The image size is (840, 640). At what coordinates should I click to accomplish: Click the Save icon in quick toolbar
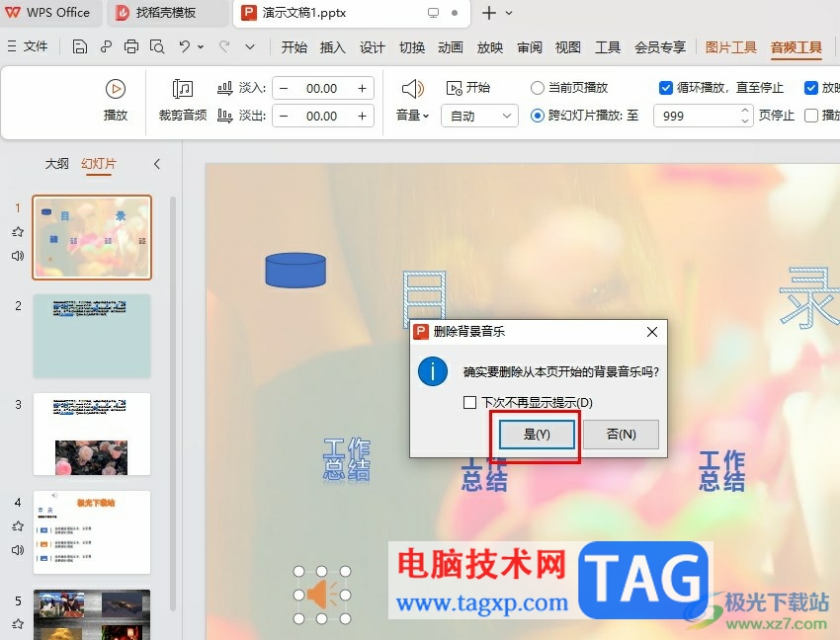click(79, 47)
